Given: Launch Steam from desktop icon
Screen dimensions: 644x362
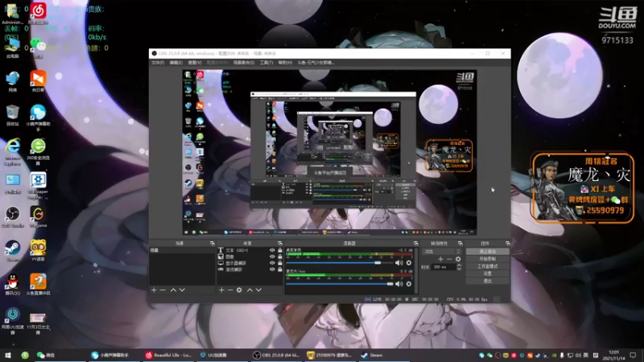Looking at the screenshot, I should click(13, 249).
